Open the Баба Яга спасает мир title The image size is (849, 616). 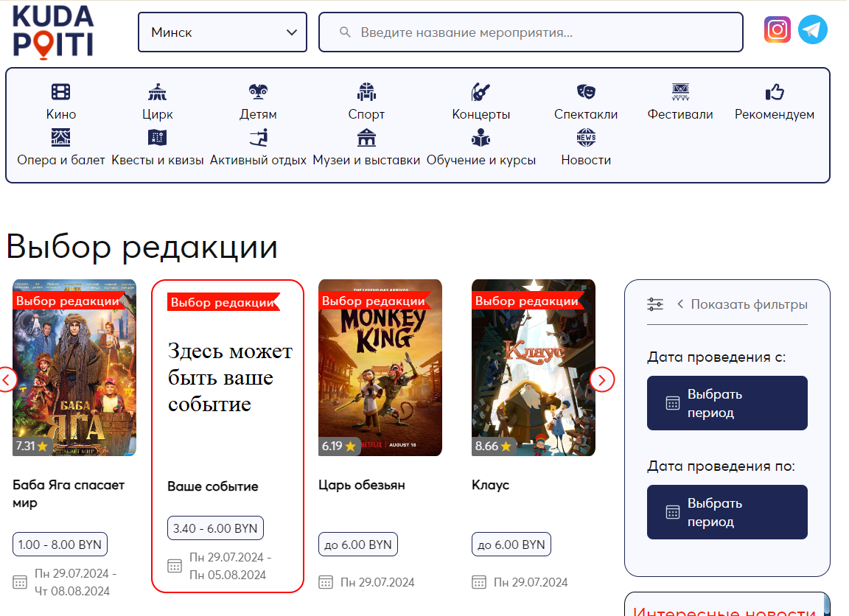coord(69,494)
